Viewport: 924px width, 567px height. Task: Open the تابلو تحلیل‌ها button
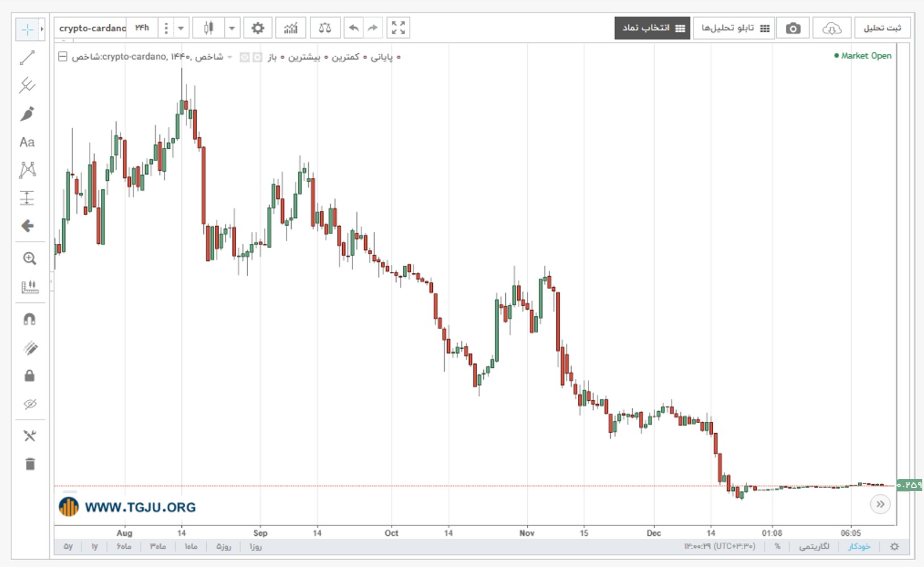tap(734, 28)
